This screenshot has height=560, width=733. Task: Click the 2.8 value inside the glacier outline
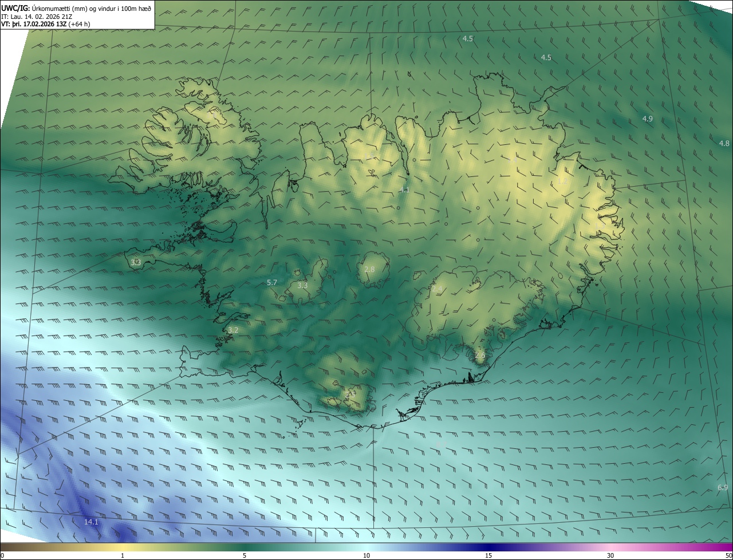coord(369,269)
